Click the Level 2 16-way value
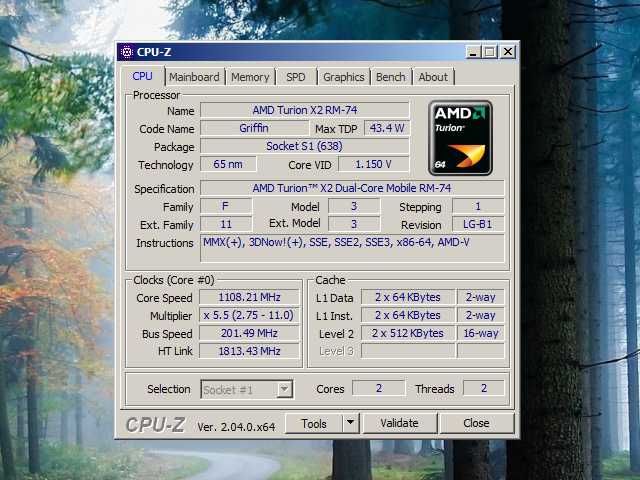 pos(481,333)
